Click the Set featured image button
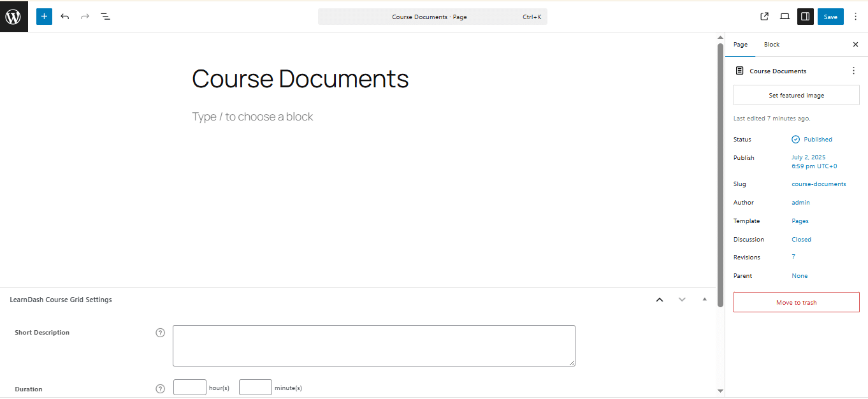The image size is (868, 399). coord(797,96)
